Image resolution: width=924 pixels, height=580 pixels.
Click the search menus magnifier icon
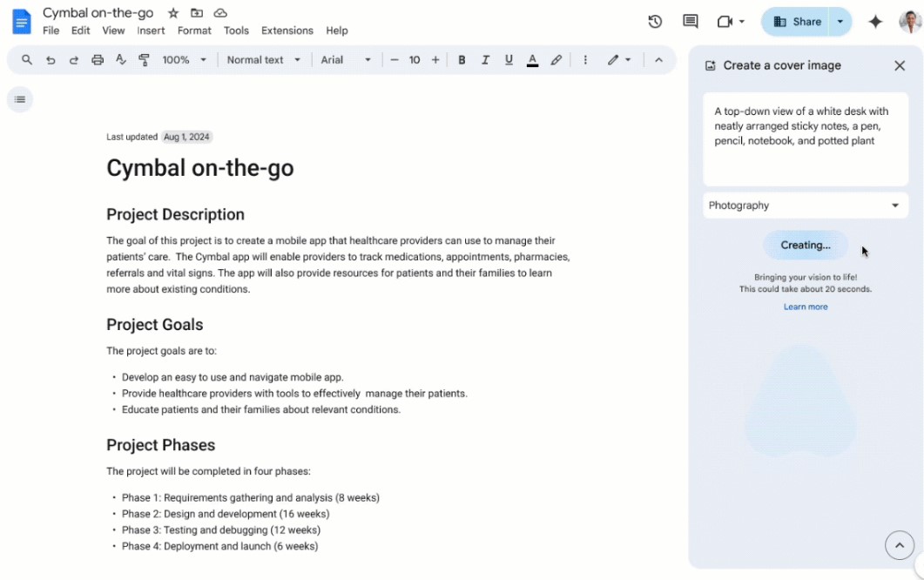pos(26,59)
